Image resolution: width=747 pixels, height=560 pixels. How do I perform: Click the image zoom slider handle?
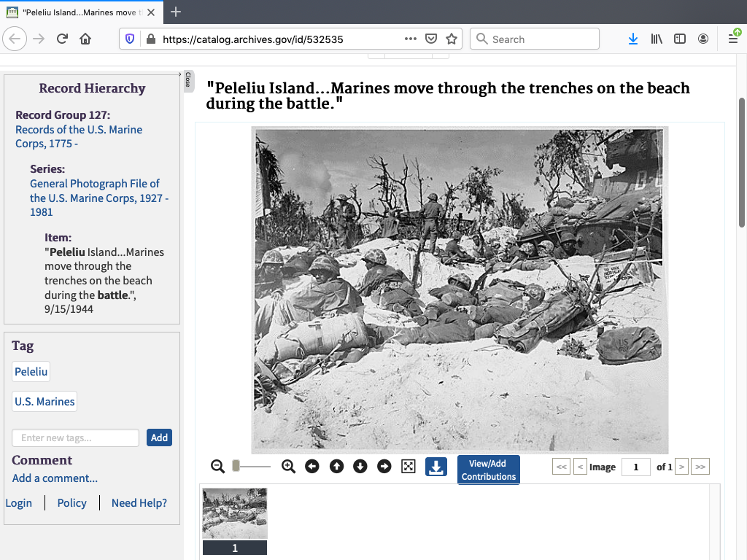pyautogui.click(x=236, y=466)
